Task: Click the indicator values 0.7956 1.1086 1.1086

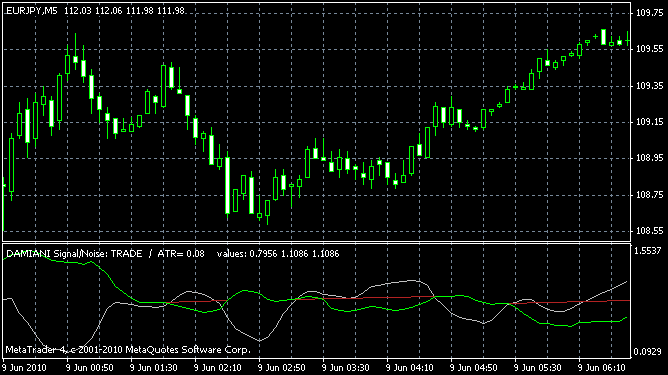Action: click(278, 254)
